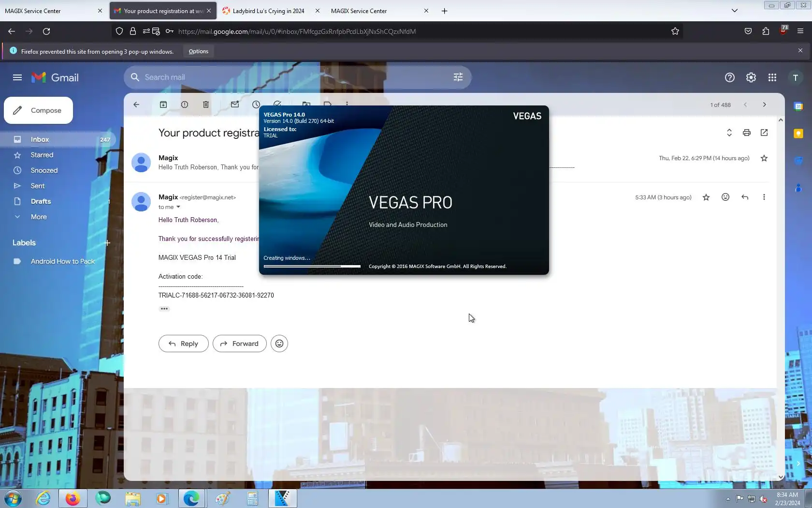Click the activation code TRIALC-71688-56217-06732-36081-92270

[216, 295]
